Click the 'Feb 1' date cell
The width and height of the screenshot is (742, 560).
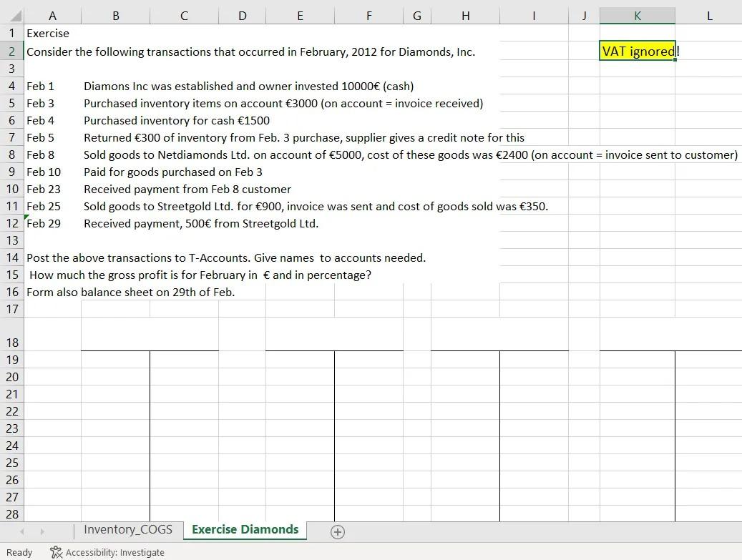click(x=52, y=86)
